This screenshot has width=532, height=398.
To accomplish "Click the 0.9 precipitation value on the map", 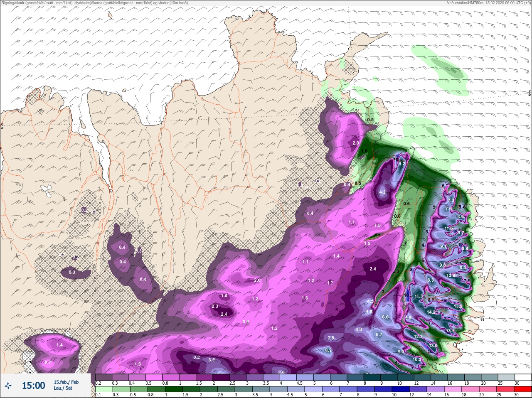I will [246, 322].
